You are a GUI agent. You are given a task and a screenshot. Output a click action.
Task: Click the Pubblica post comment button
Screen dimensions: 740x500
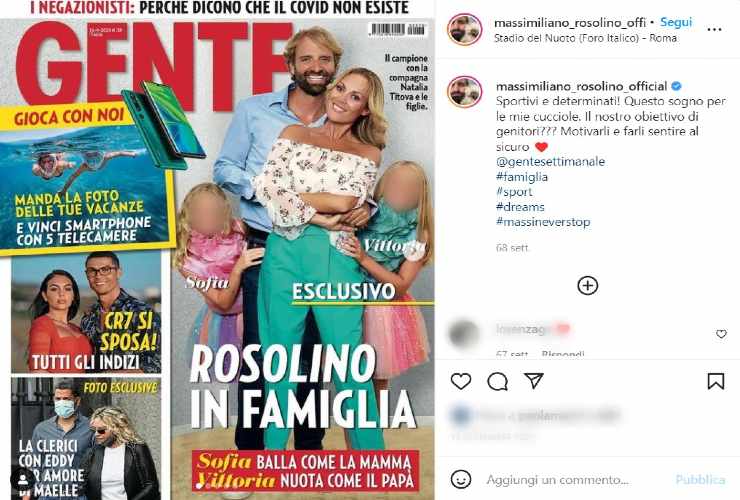pos(700,480)
